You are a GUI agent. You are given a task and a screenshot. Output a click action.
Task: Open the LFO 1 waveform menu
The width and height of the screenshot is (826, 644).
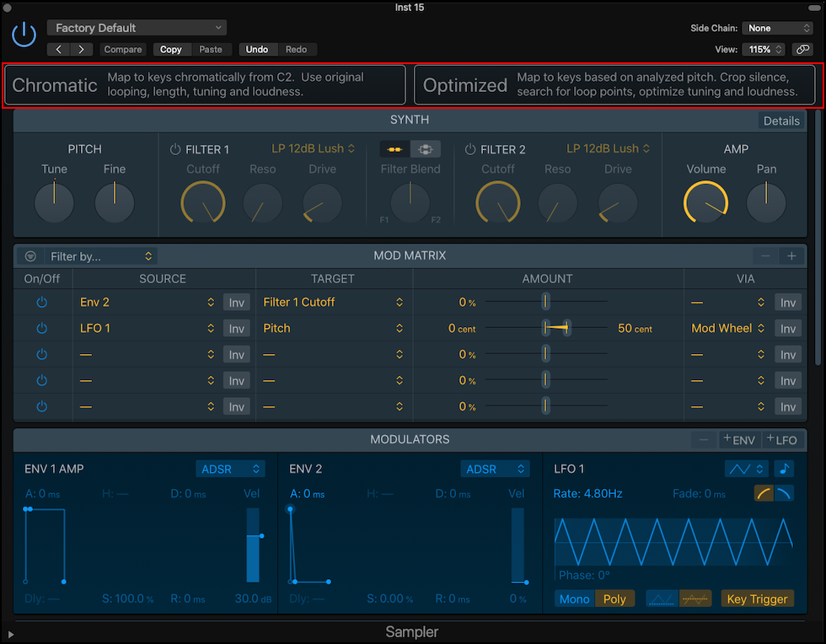748,469
